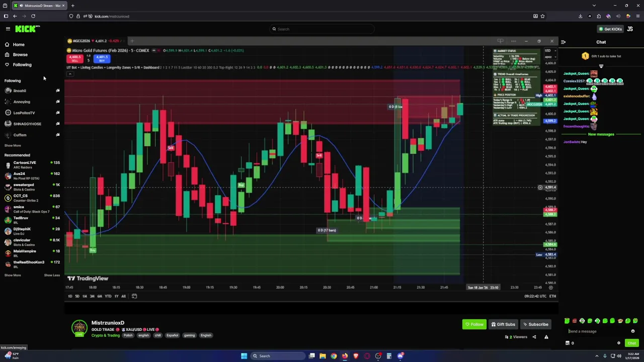Open the Following page link with heart icon
This screenshot has width=644, height=362.
click(22, 64)
